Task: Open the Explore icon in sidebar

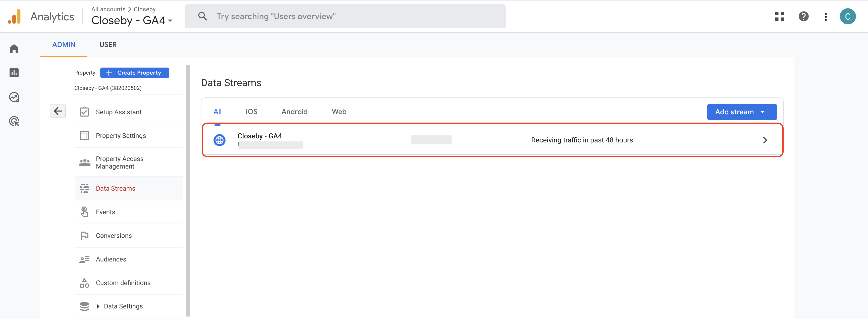Action: 14,97
